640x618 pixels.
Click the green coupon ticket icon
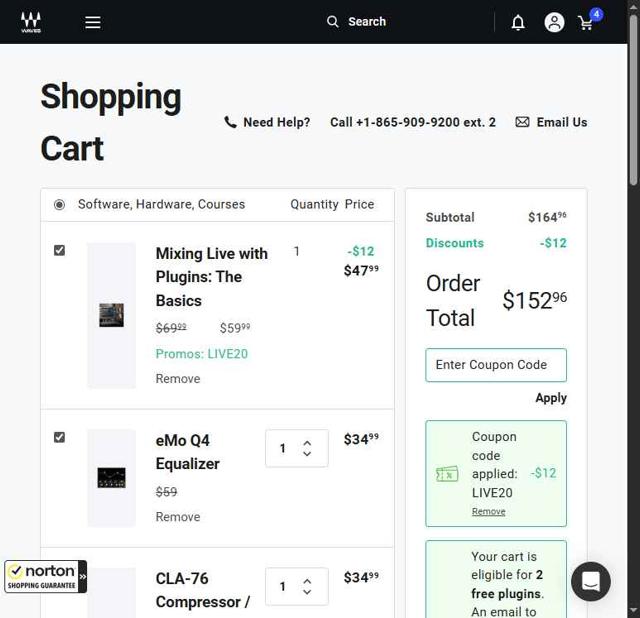447,474
